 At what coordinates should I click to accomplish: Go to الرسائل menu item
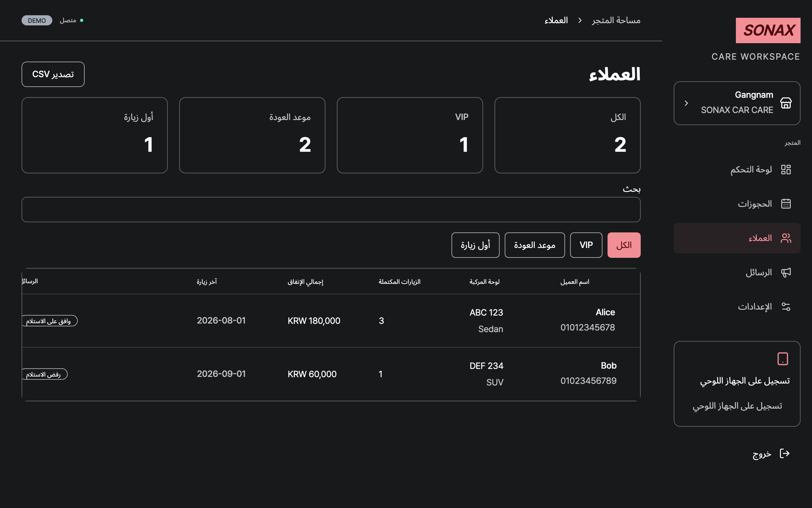[x=737, y=272]
